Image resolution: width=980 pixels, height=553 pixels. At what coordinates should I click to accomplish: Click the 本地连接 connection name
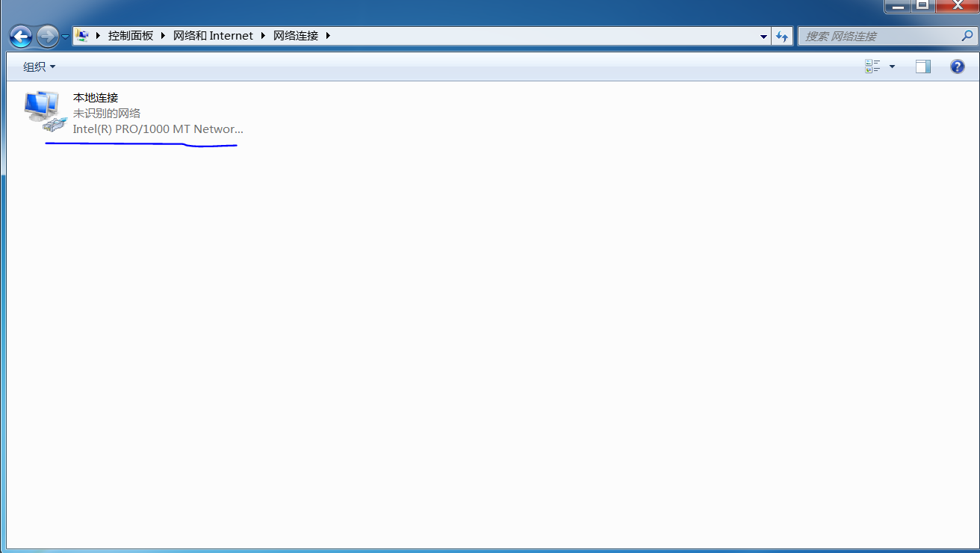(x=96, y=97)
